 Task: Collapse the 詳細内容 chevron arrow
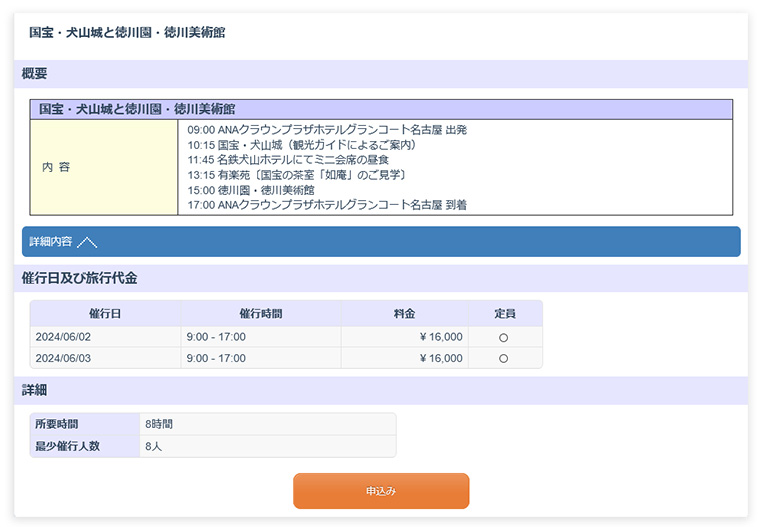point(87,242)
